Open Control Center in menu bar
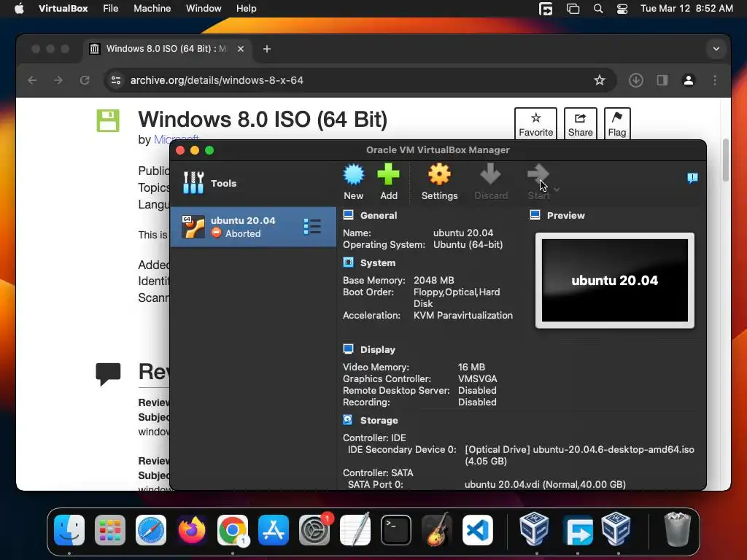 coord(622,9)
